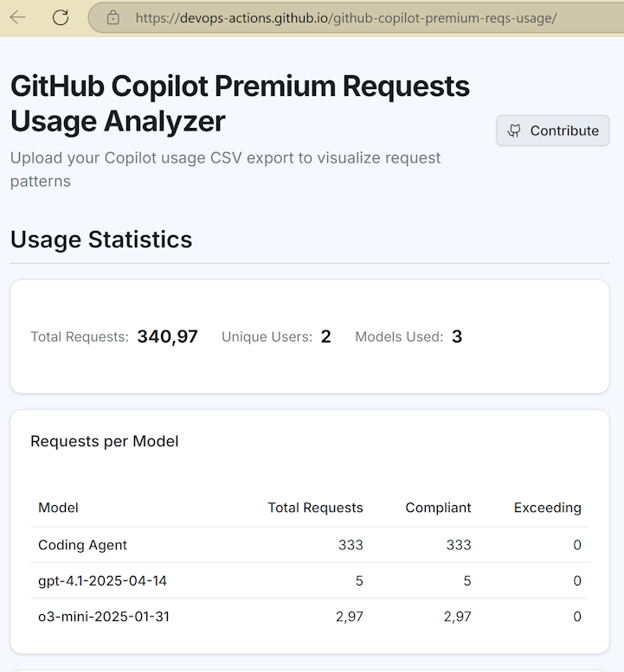Click gpt-4.1 compliant value 5
This screenshot has height=672, width=624.
[467, 580]
